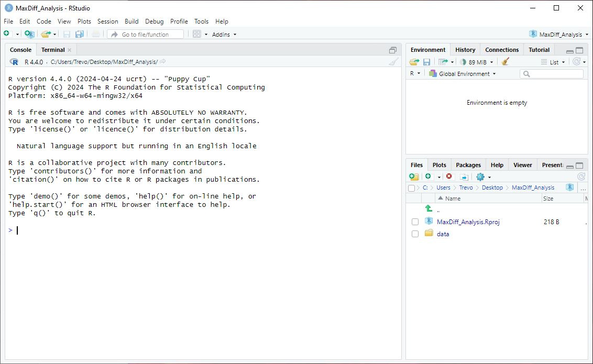Switch to the Packages tab
The image size is (593, 364).
pos(468,165)
